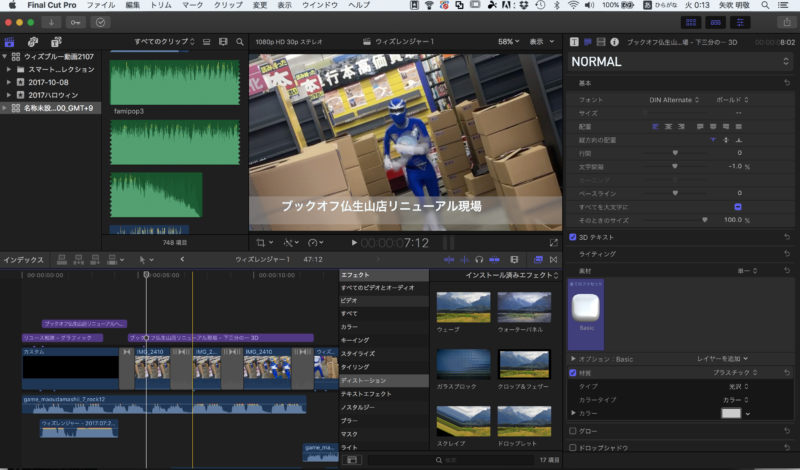Screen dimensions: 800x470
Task: Select the ブラー effects category
Action: coord(384,421)
